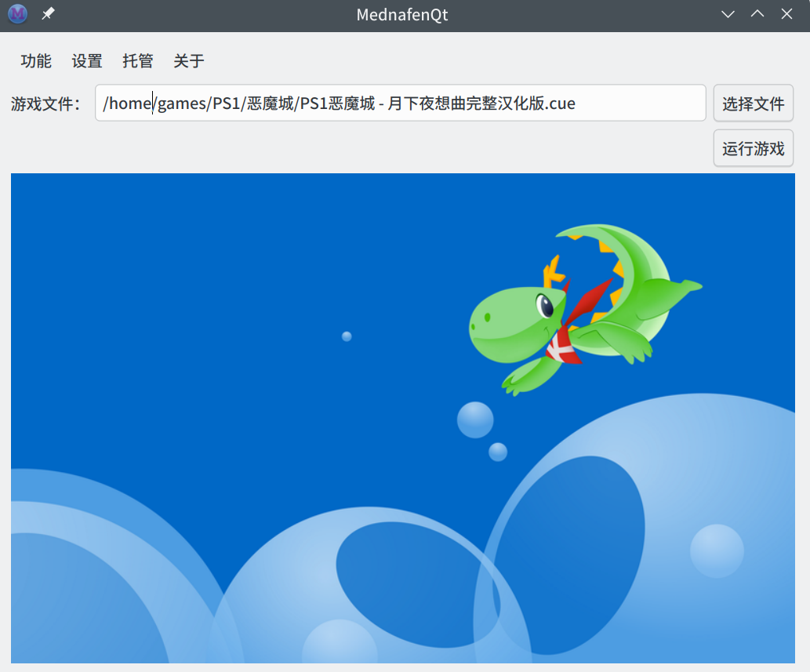Image resolution: width=810 pixels, height=672 pixels.
Task: Click the 游戏文件 label
Action: coord(45,103)
